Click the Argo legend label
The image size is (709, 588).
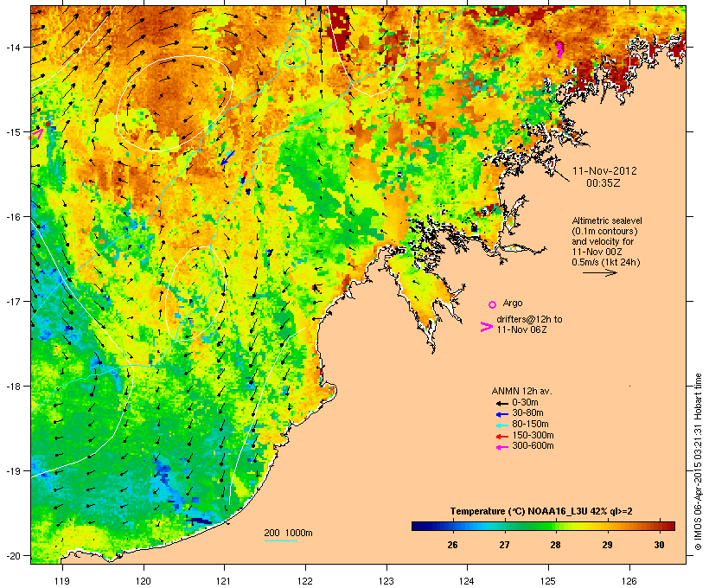(513, 303)
